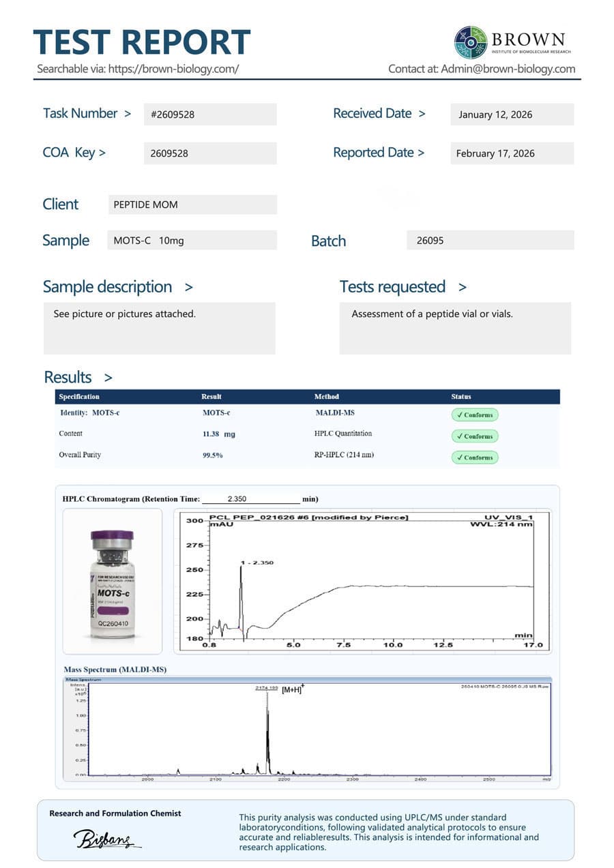
Task: Click the '1 - 2.350' peak label in chromatogram
Action: (257, 563)
